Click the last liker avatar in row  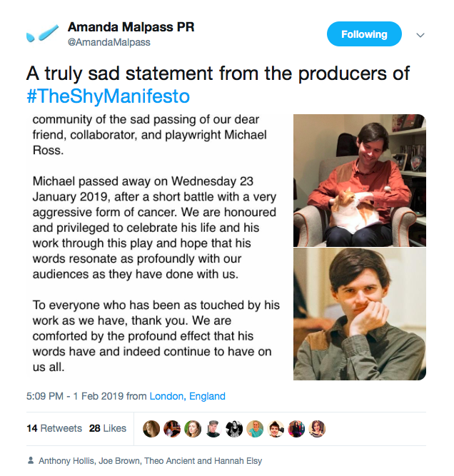318,428
